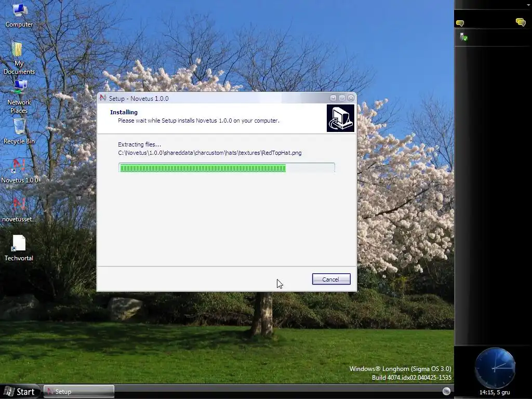Open the Start menu
Screen dimensions: 532x399
[20, 392]
